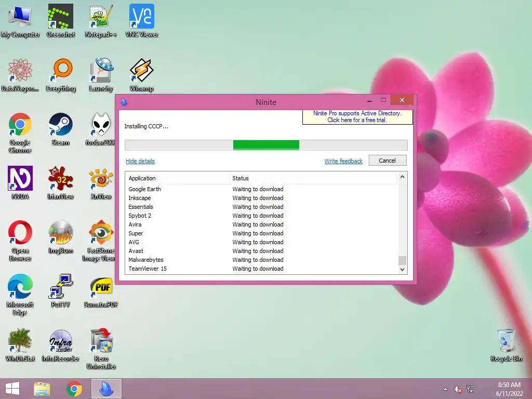Click the Status column header

tap(312, 178)
